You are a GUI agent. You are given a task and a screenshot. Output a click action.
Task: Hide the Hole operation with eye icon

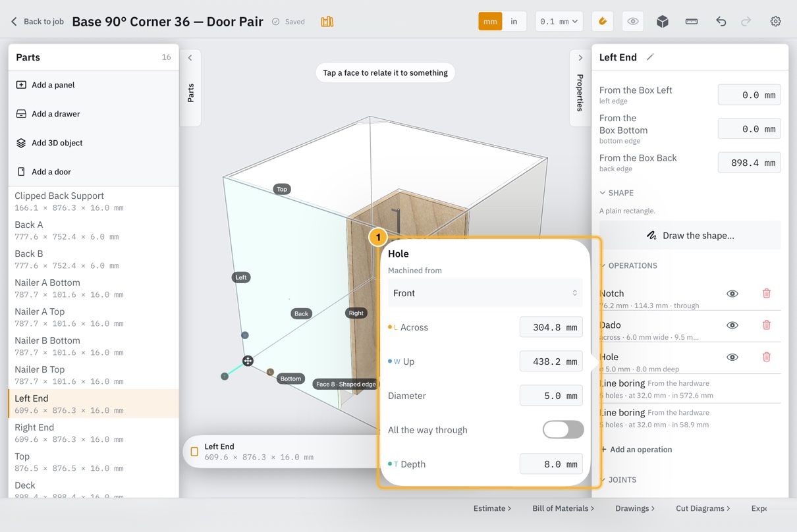(x=732, y=357)
